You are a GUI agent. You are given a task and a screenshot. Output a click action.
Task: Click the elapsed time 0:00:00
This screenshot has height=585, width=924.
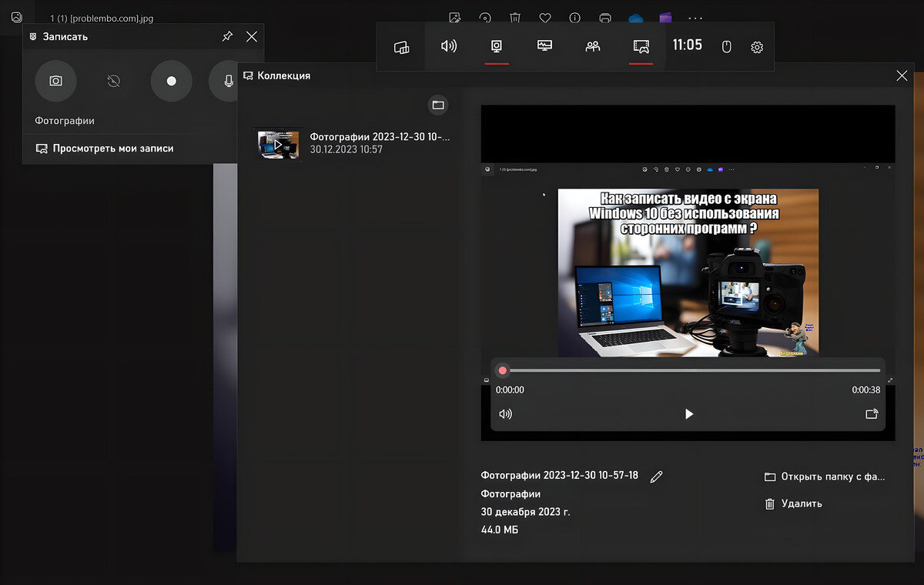click(x=510, y=390)
